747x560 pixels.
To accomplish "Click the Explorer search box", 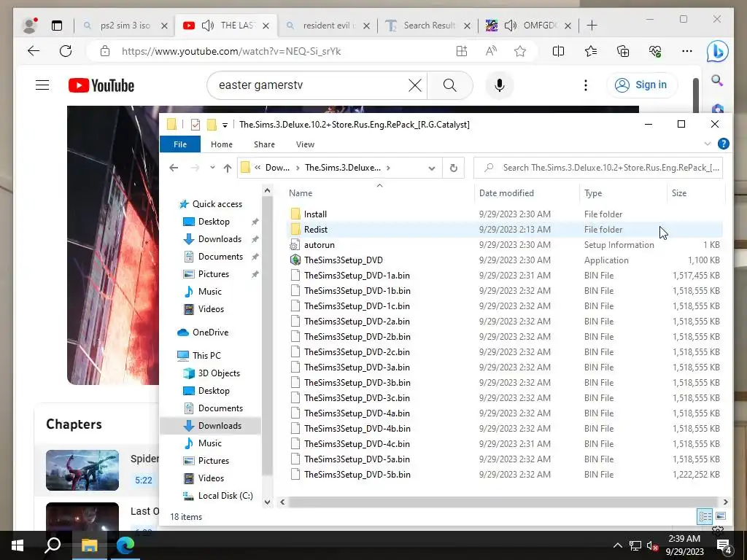I will [598, 168].
